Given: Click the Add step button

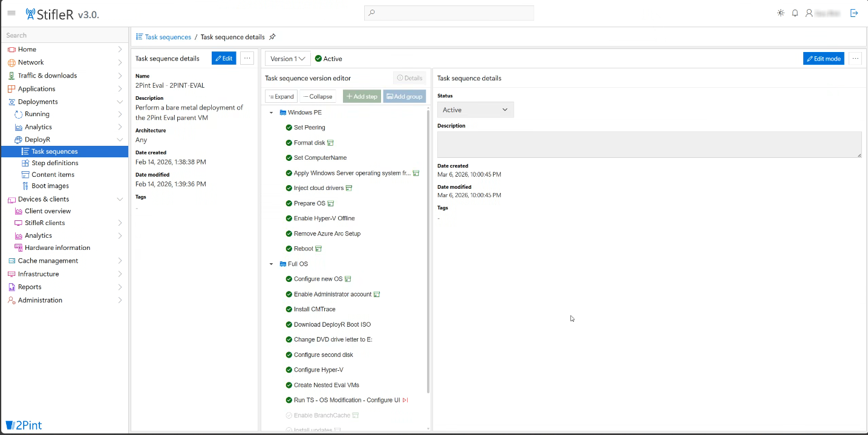Looking at the screenshot, I should click(362, 96).
